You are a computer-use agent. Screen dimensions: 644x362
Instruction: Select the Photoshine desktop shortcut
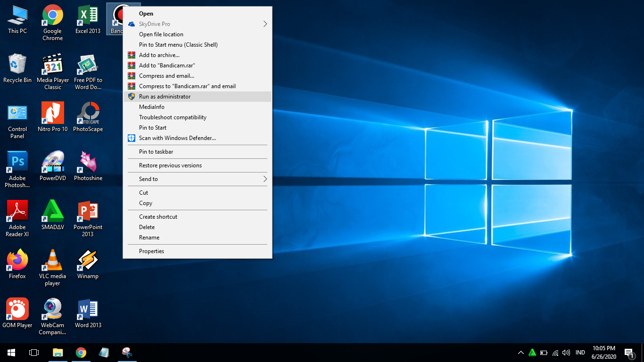coord(88,167)
